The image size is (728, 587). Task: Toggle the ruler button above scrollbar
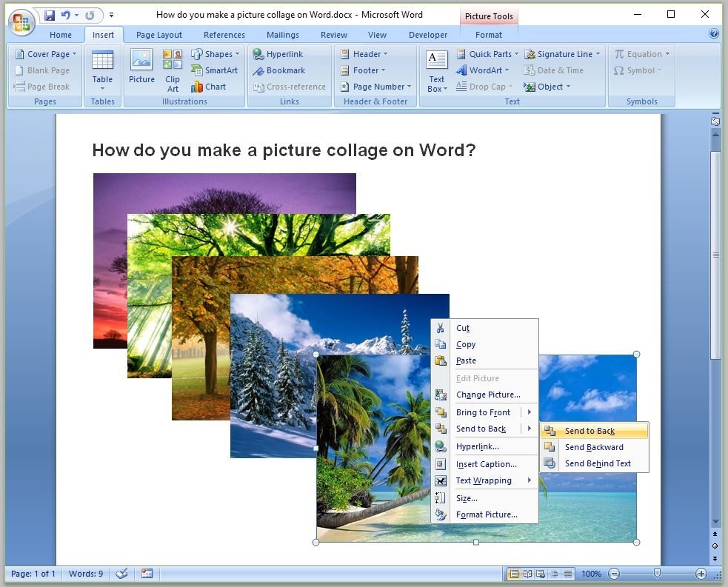[x=715, y=121]
